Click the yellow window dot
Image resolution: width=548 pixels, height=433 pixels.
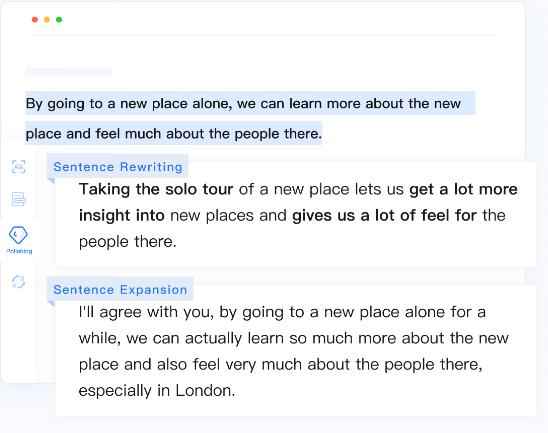tap(47, 20)
